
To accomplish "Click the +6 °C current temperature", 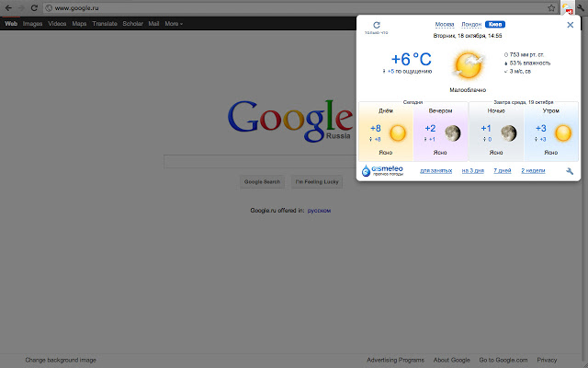I will click(x=412, y=59).
